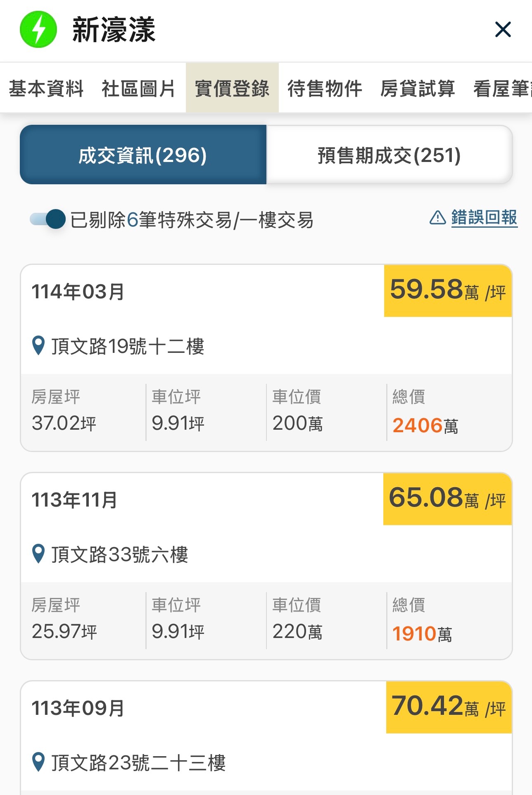The width and height of the screenshot is (532, 795).
Task: Tap the warning triangle icon beside 錯誤回報
Action: pos(438,217)
